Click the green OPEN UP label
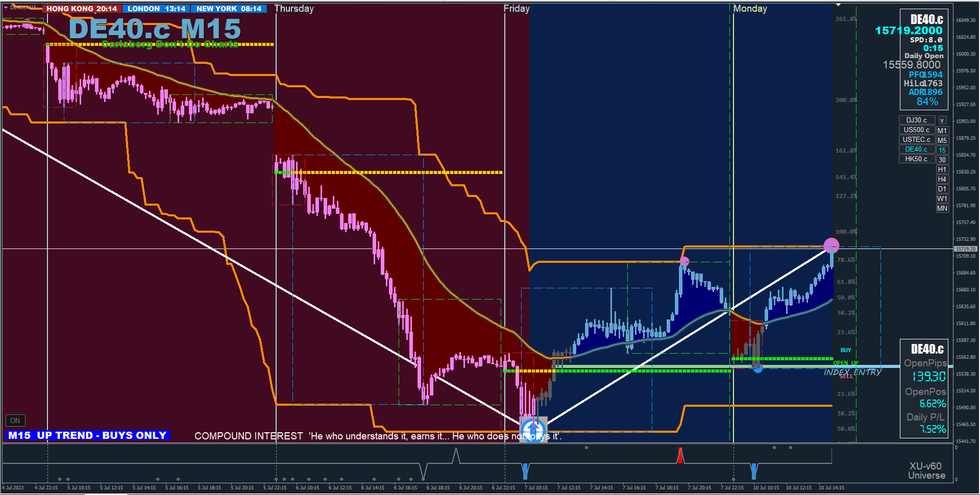980x495 pixels. 846,363
